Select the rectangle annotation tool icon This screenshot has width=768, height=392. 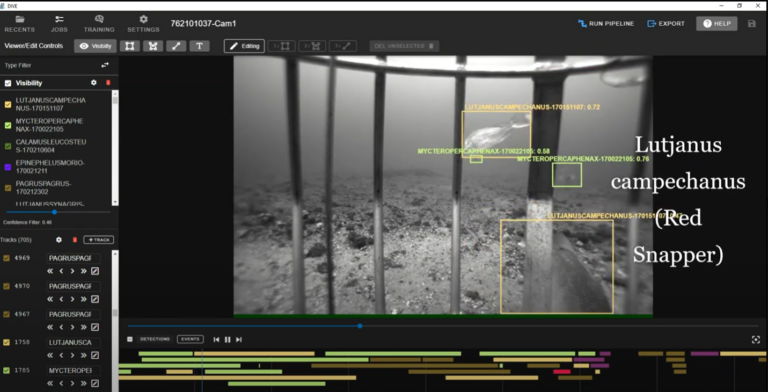tap(130, 46)
